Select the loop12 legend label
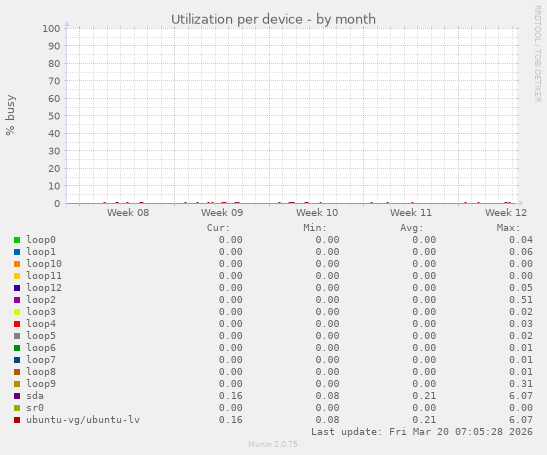Viewport: 547px width, 455px height. coord(44,288)
